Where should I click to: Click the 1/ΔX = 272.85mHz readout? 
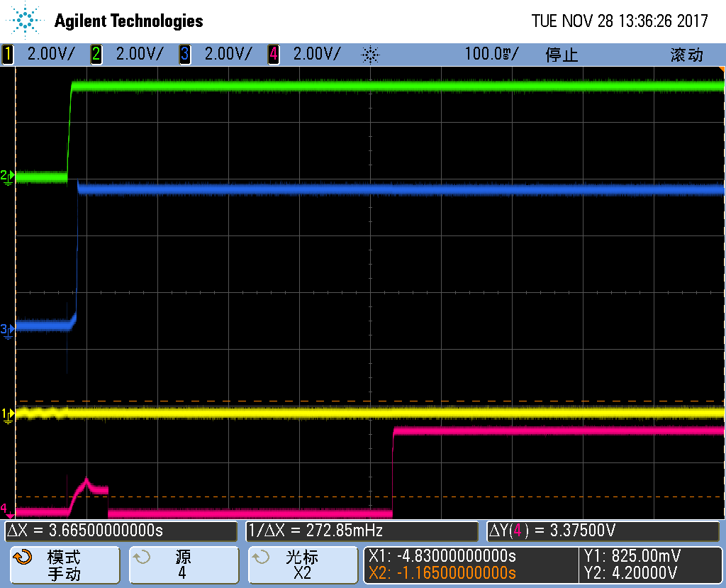tap(362, 531)
